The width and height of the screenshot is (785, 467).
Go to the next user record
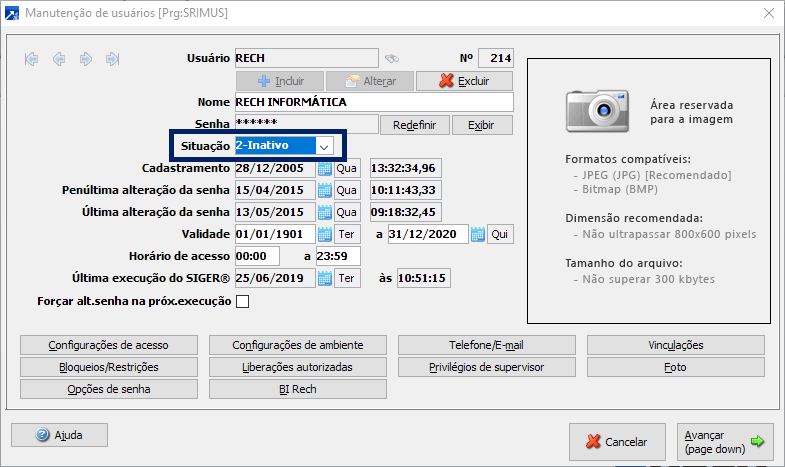tap(86, 59)
